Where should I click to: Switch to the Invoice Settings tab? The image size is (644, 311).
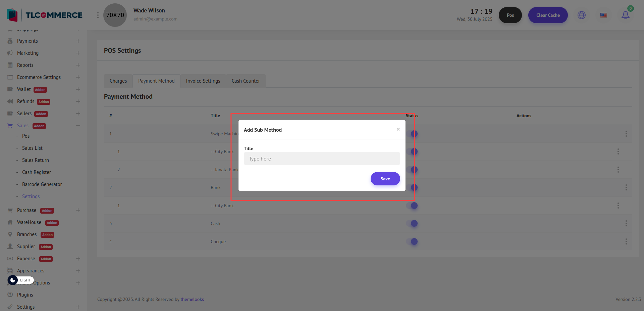pyautogui.click(x=203, y=81)
